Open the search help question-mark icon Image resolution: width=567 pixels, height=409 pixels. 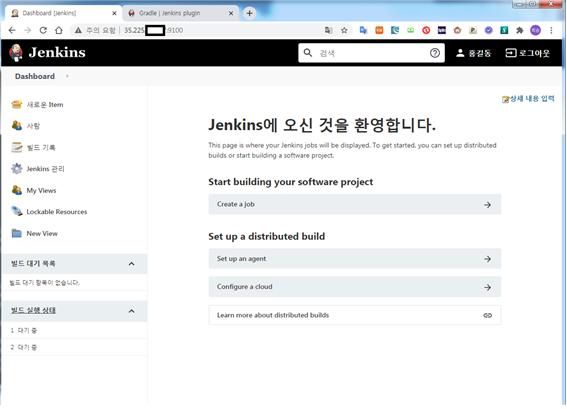pyautogui.click(x=435, y=53)
